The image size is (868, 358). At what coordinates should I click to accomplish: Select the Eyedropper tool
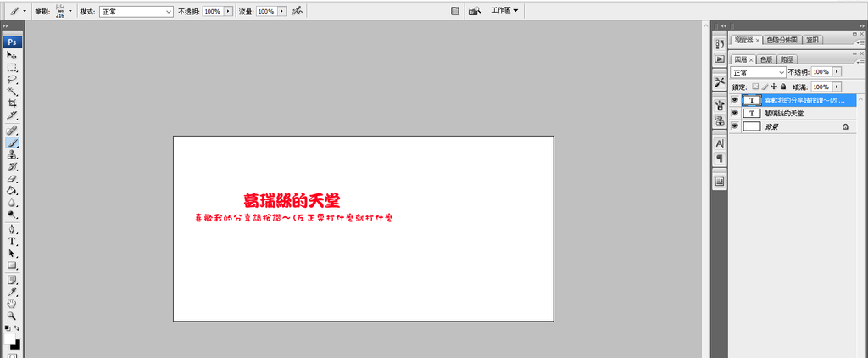coord(12,292)
